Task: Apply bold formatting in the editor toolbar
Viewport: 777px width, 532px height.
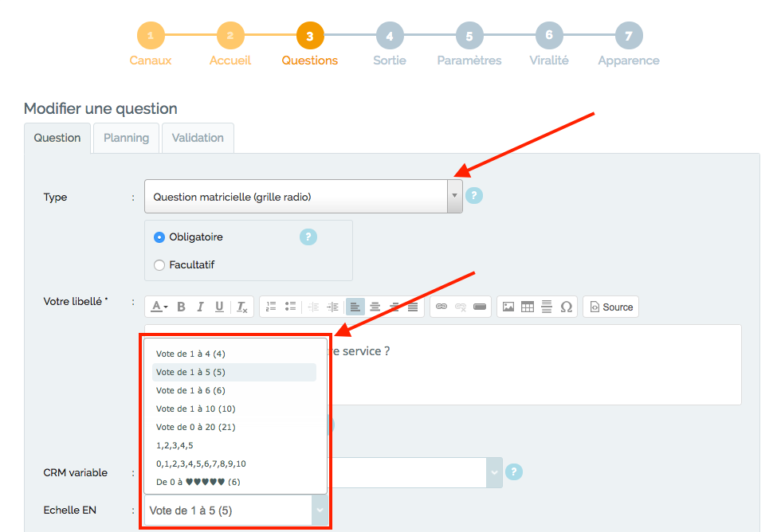Action: (182, 307)
